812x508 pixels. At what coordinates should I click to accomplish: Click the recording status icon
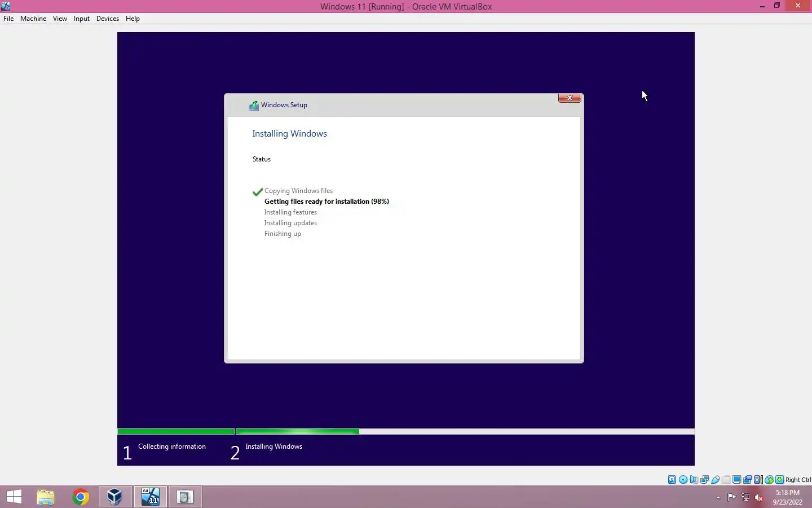coord(747,480)
